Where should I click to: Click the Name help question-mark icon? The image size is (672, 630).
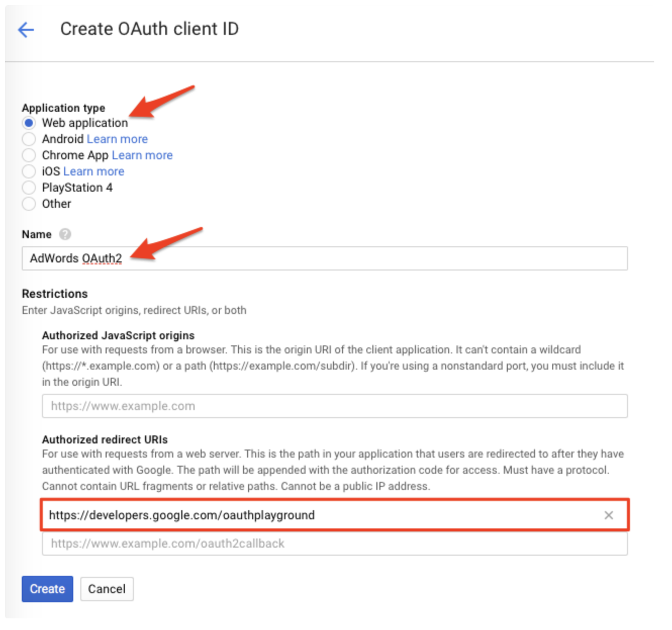tap(65, 234)
